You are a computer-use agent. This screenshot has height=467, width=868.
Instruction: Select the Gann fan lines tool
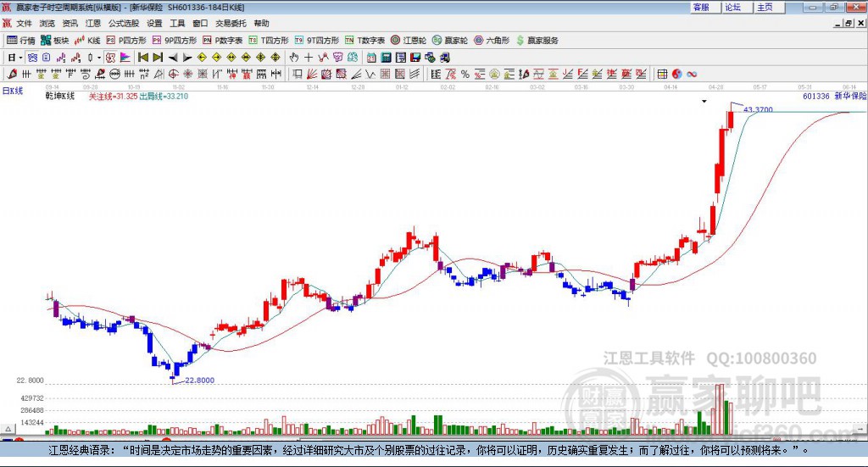(312, 74)
